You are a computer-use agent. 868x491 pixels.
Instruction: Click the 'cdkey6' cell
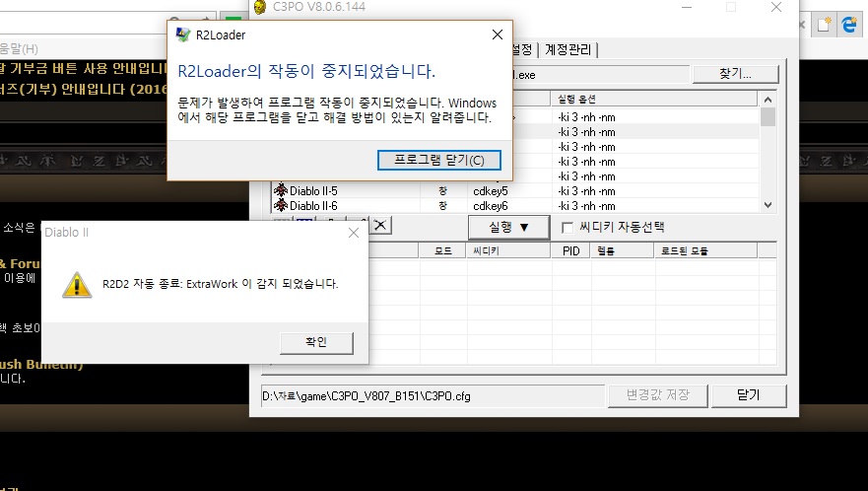490,206
